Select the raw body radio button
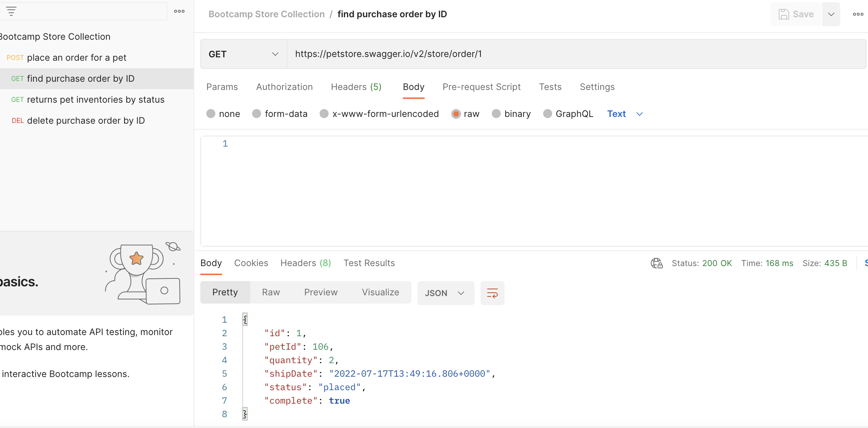868x428 pixels. [x=456, y=114]
